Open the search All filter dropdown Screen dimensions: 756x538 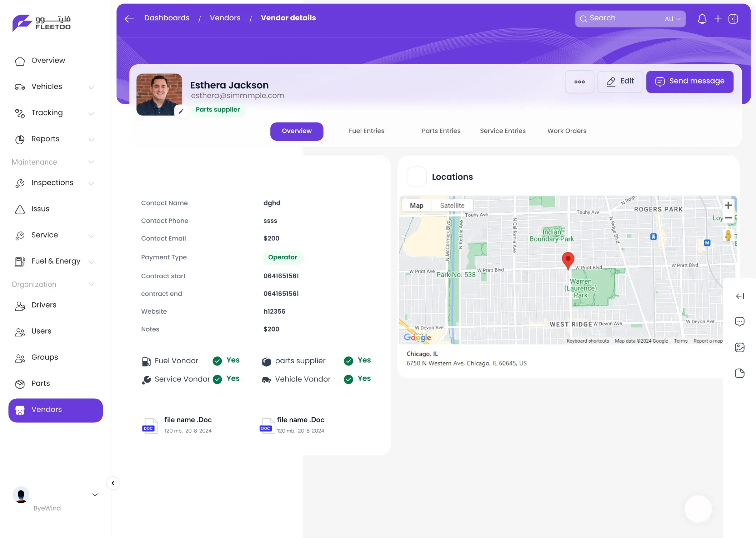[672, 19]
